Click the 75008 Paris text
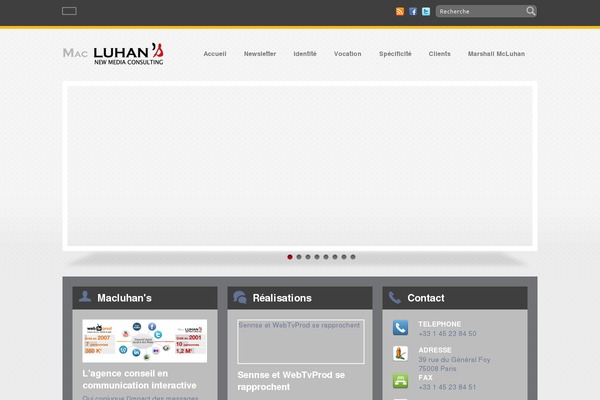600x400 pixels. [x=437, y=369]
